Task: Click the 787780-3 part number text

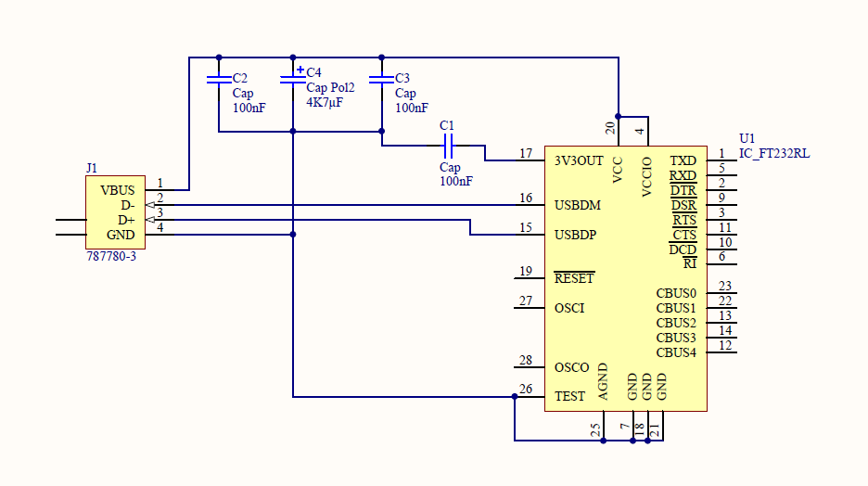Action: [x=111, y=256]
